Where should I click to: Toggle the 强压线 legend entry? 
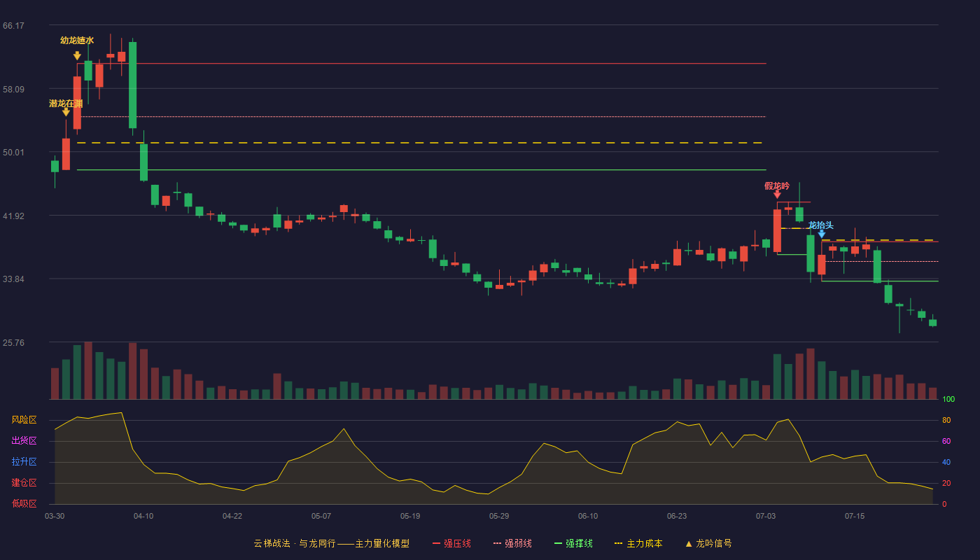tap(451, 543)
